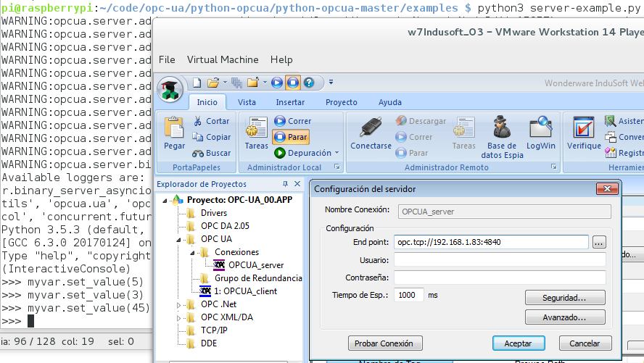Open Avanzado... settings

click(x=565, y=317)
